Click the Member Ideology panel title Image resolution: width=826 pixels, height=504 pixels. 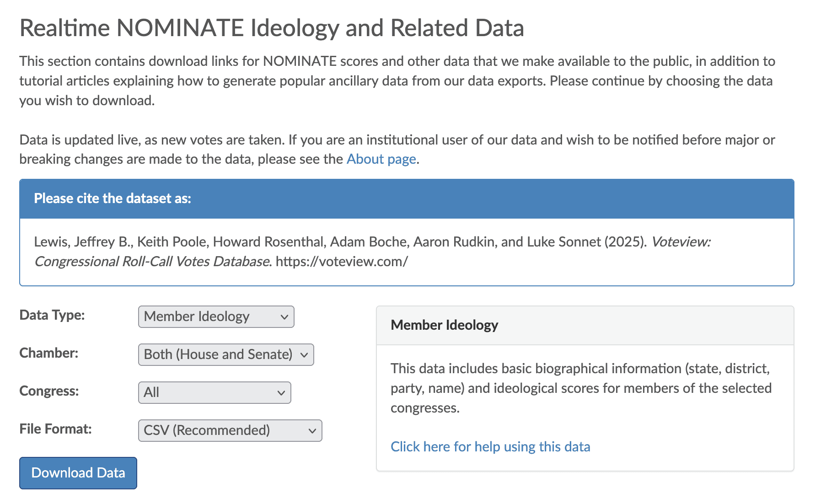click(444, 325)
